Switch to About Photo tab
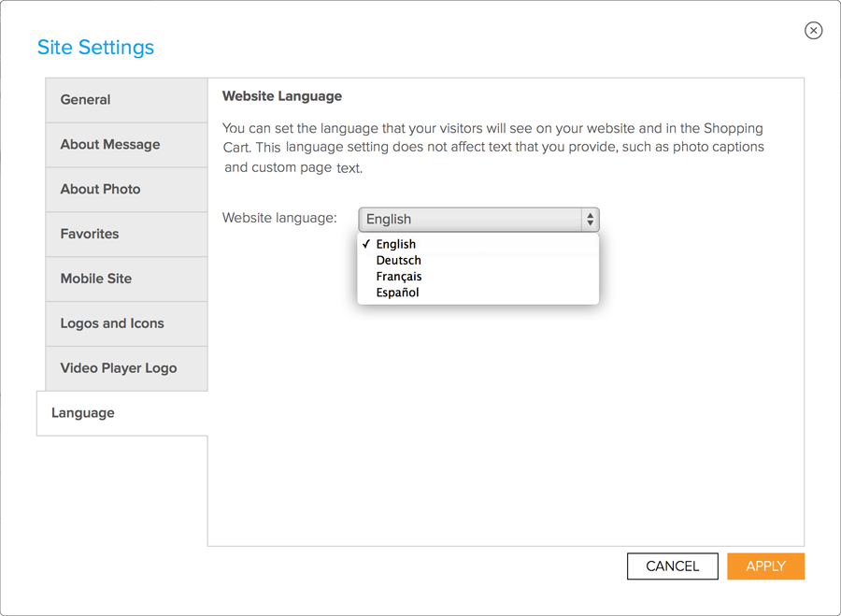Viewport: 841px width, 616px height. pos(126,190)
